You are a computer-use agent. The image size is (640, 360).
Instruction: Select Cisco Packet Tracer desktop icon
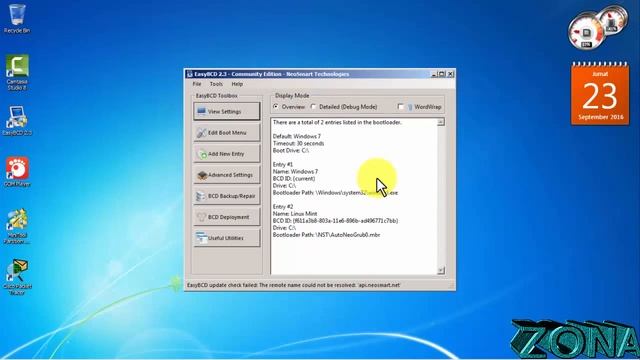point(17,277)
